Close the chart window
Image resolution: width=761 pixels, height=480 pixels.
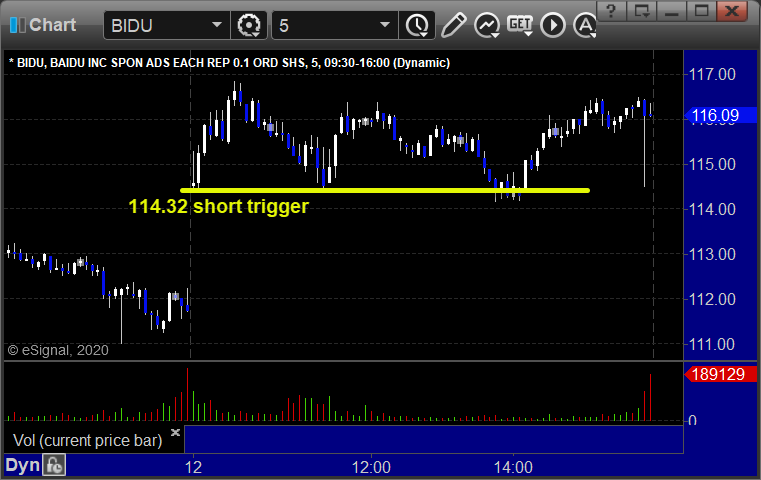click(x=732, y=11)
